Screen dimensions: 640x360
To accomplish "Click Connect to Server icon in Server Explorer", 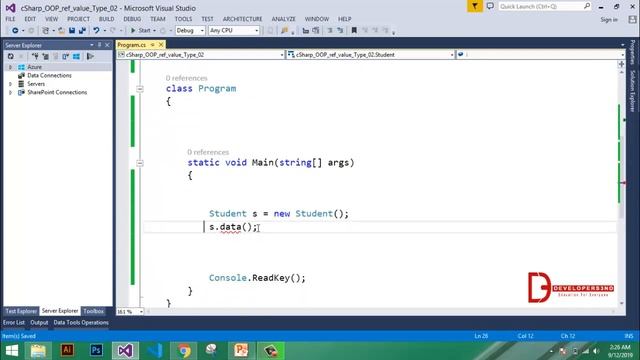I will [45, 56].
